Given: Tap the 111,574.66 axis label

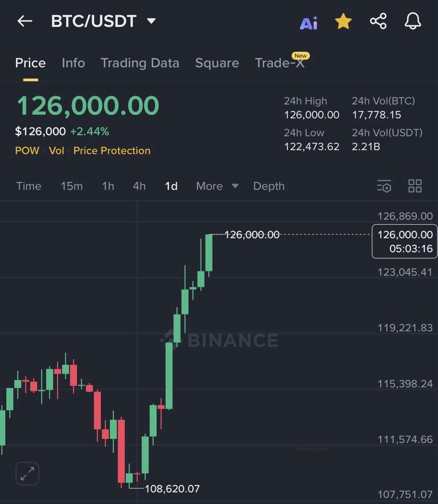Looking at the screenshot, I should [x=405, y=439].
